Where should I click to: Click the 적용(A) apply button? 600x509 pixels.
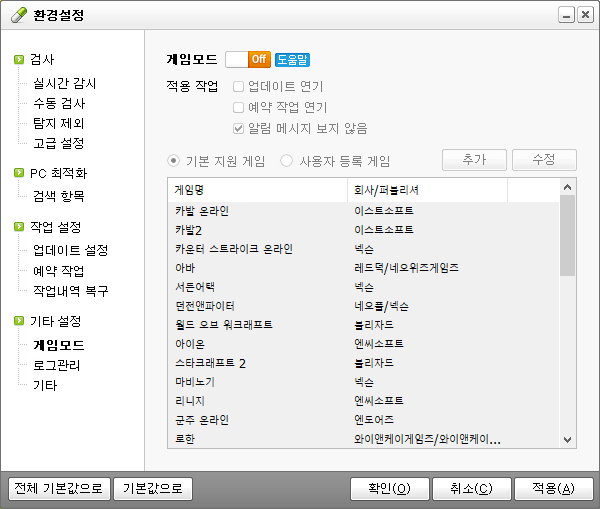554,489
